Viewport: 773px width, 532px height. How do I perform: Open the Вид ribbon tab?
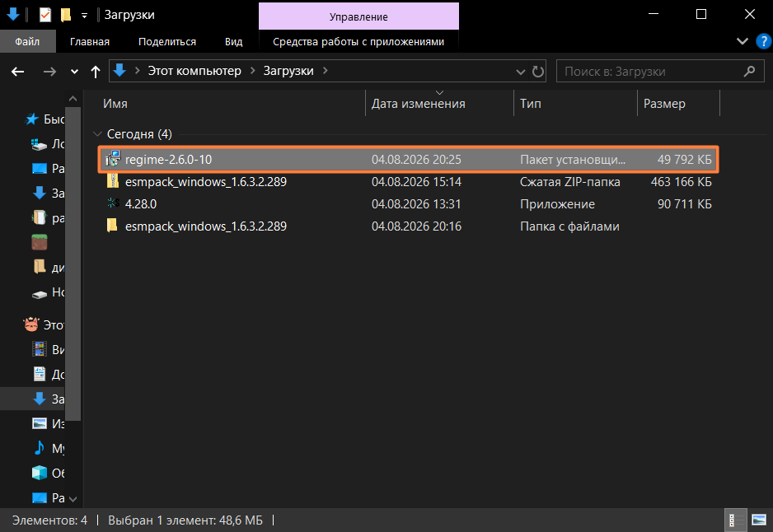click(234, 42)
